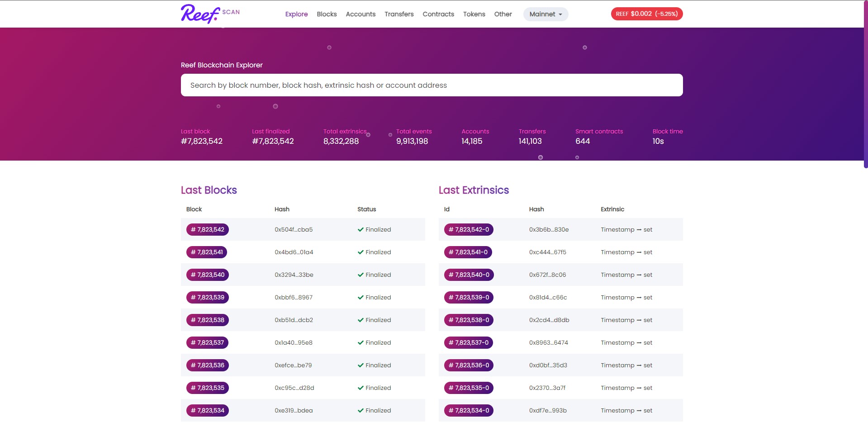This screenshot has width=868, height=427.
Task: Open extrinsic #7,823,541-0
Action: coord(468,252)
